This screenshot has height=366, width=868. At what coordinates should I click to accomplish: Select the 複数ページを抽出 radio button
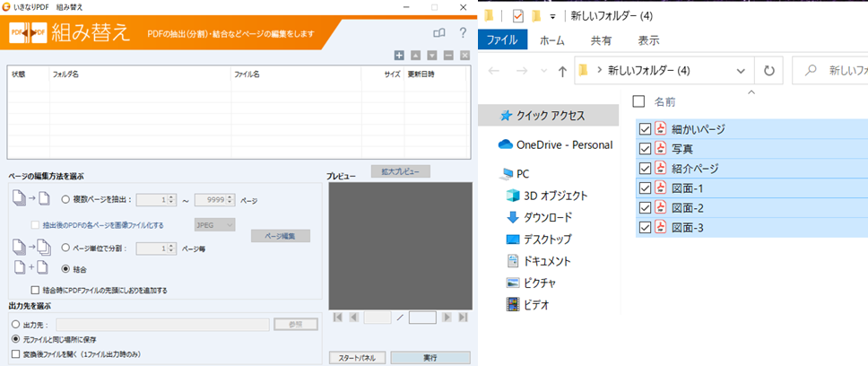tap(65, 200)
